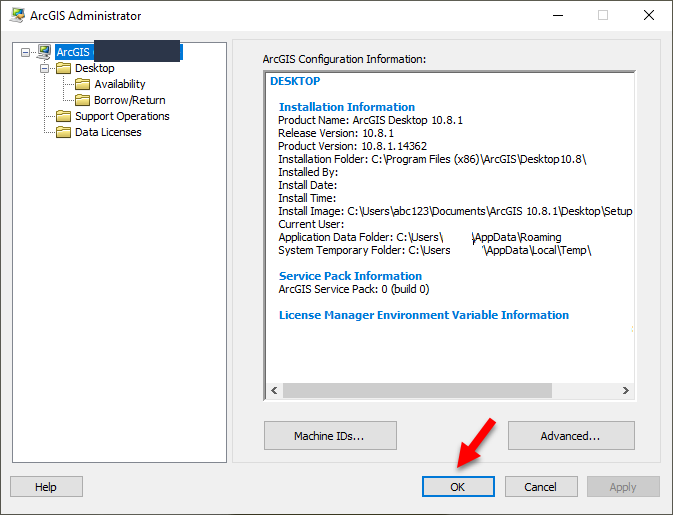This screenshot has height=515, width=673.
Task: Close the ArcGIS Administrator window
Action: 649,15
